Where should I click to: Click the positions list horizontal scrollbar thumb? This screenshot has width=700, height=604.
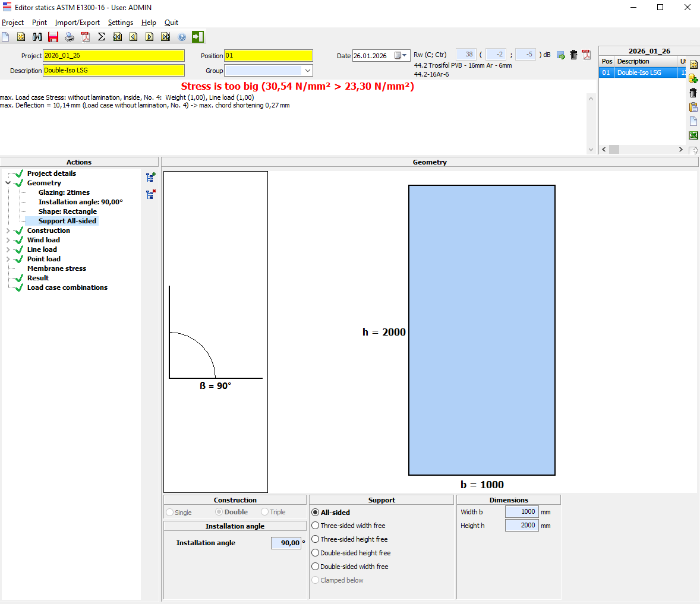point(614,150)
